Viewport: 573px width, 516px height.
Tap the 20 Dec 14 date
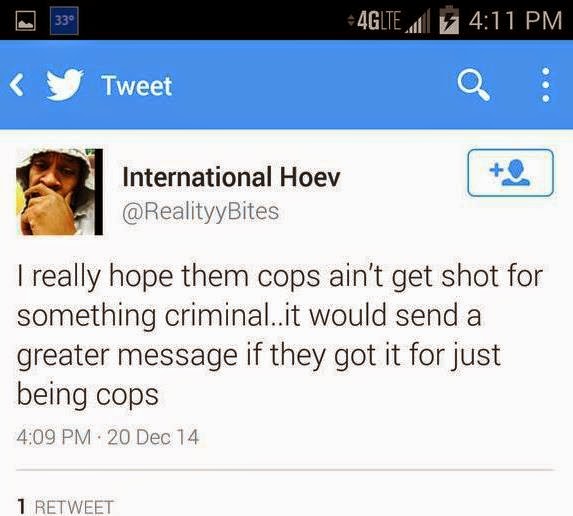coord(153,437)
